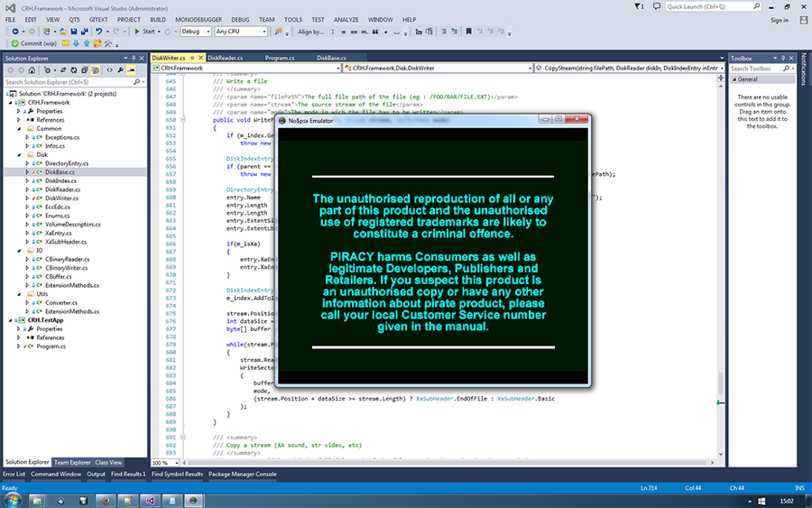The image size is (812, 508).
Task: Click the Save icon in toolbar
Action: point(74,32)
